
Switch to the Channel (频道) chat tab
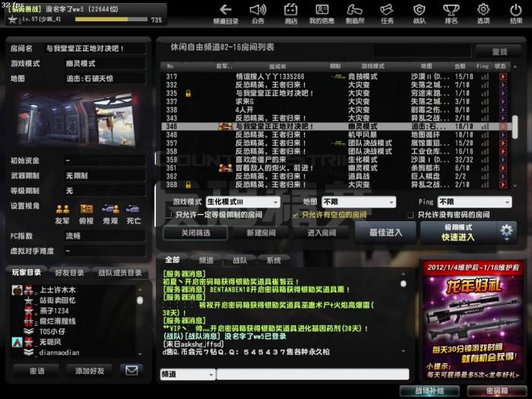(x=206, y=260)
